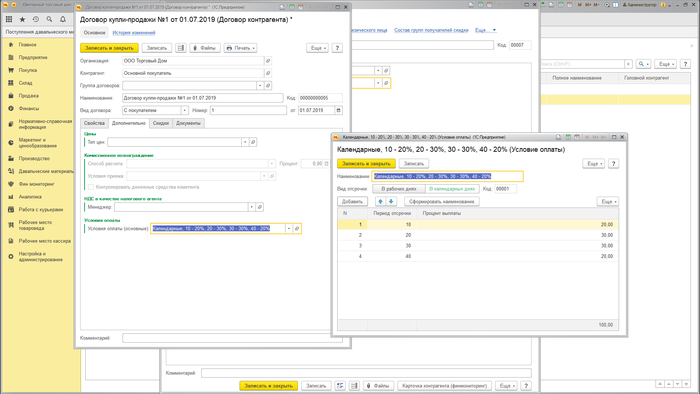This screenshot has height=394, width=700.
Task: Open linked Условия оплаты item icon
Action: [x=297, y=228]
